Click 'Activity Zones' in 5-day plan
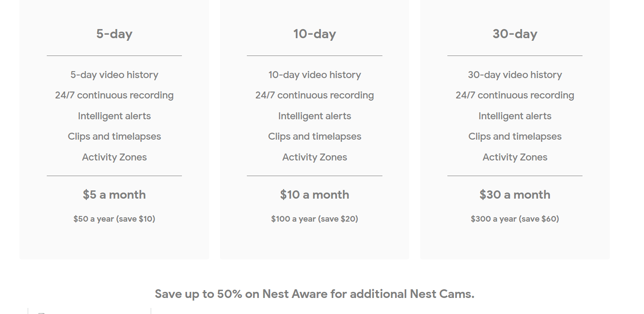This screenshot has height=314, width=644. click(114, 157)
